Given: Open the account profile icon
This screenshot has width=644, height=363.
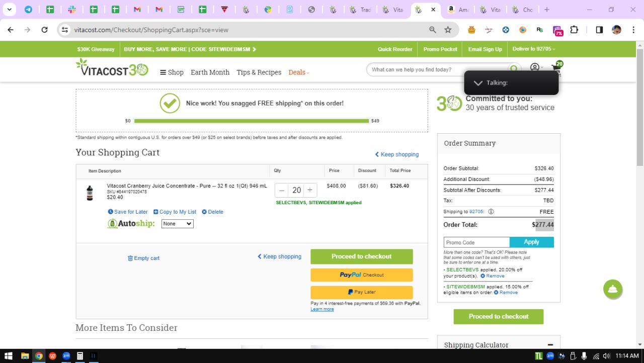Looking at the screenshot, I should (x=535, y=67).
